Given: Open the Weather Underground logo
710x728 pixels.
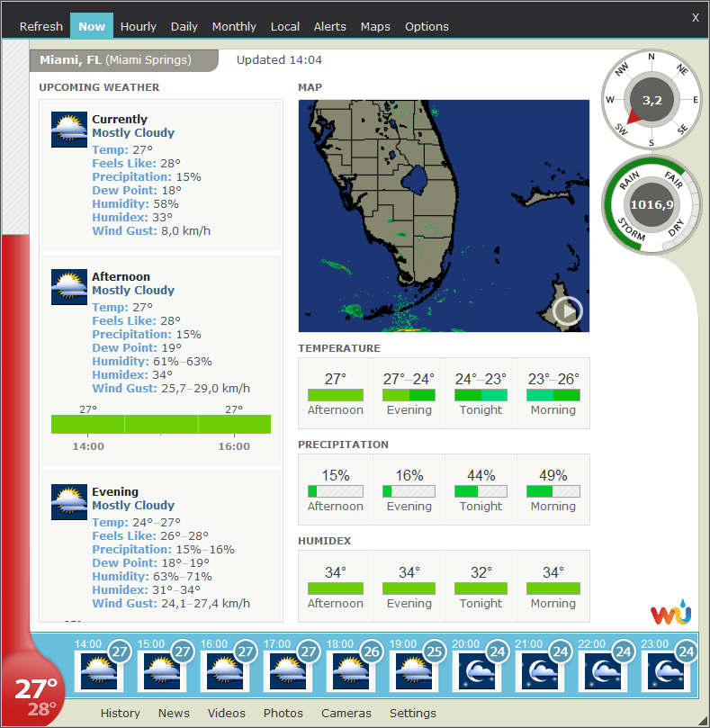Looking at the screenshot, I should pyautogui.click(x=671, y=614).
